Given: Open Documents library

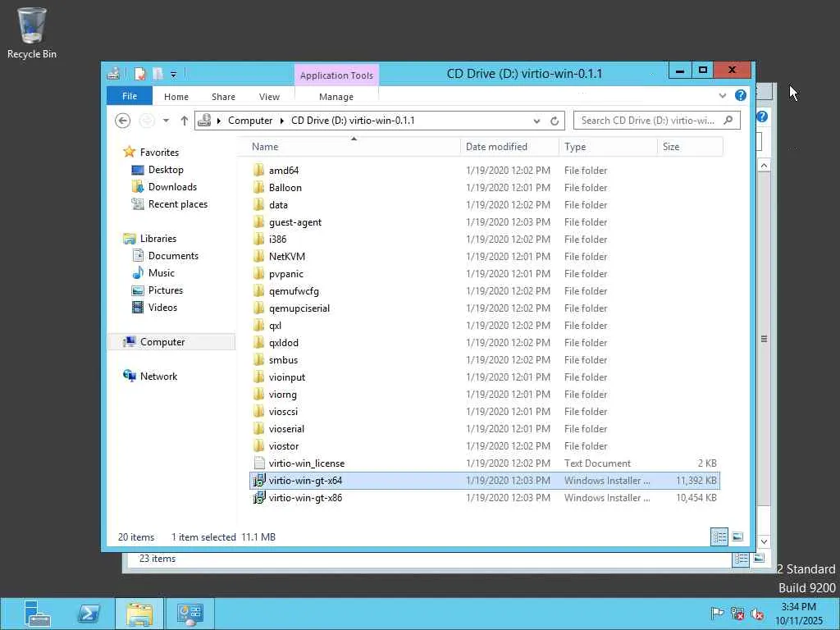Looking at the screenshot, I should tap(173, 256).
